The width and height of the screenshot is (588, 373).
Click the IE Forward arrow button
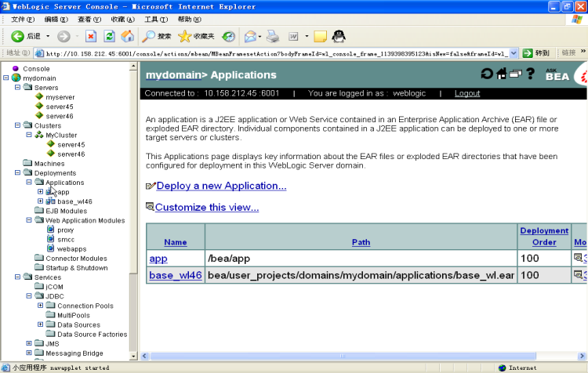point(64,36)
